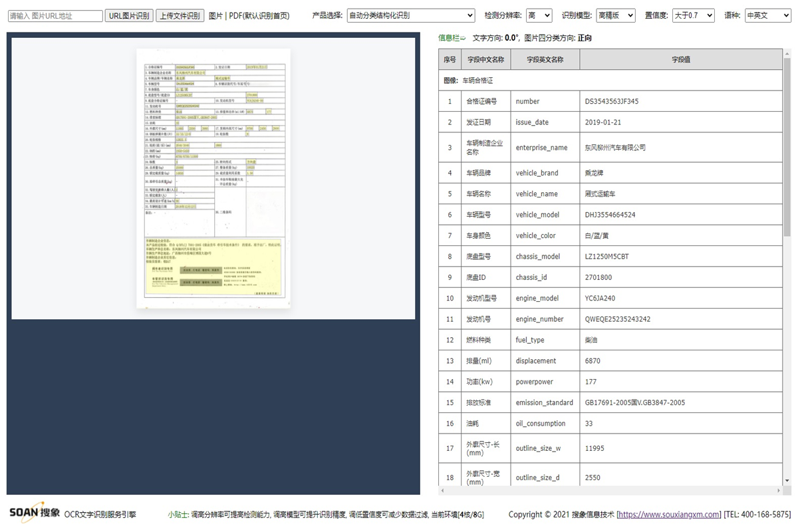Click the table's horizontal scroll right arrow
Image resolution: width=798 pixels, height=532 pixels.
(x=777, y=491)
